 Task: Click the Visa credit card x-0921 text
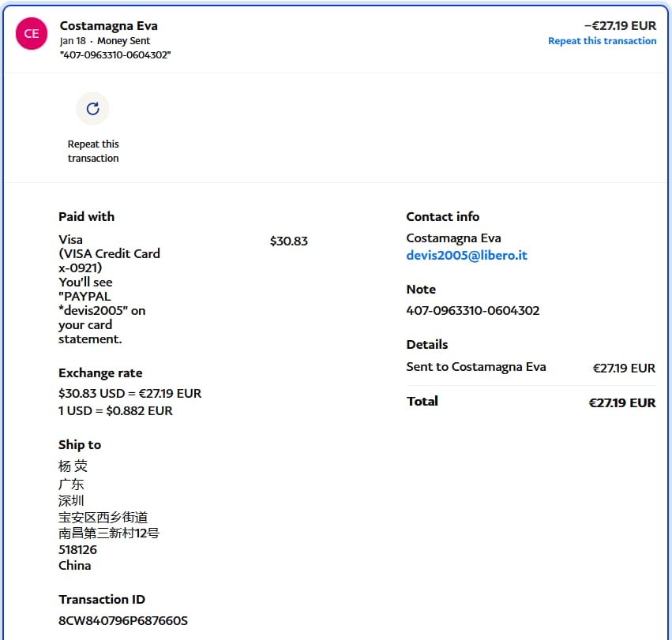pos(109,253)
